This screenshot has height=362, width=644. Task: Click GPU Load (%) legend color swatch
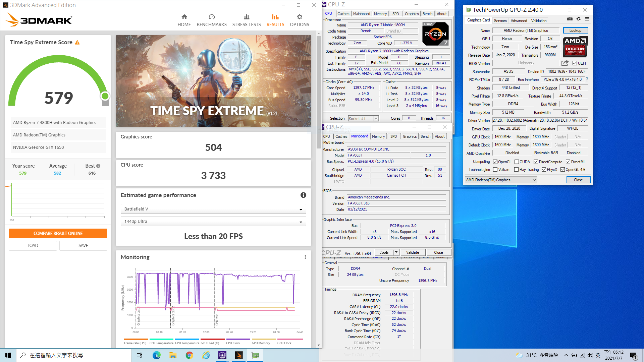[213, 340]
